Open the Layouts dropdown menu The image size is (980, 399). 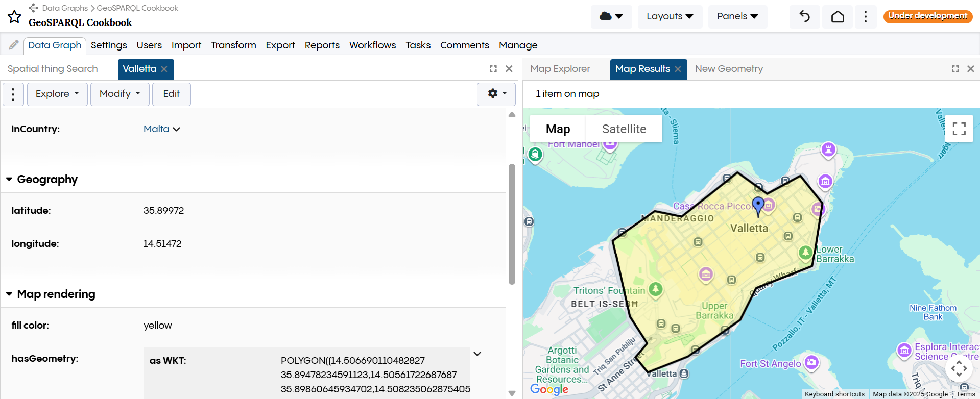click(670, 16)
